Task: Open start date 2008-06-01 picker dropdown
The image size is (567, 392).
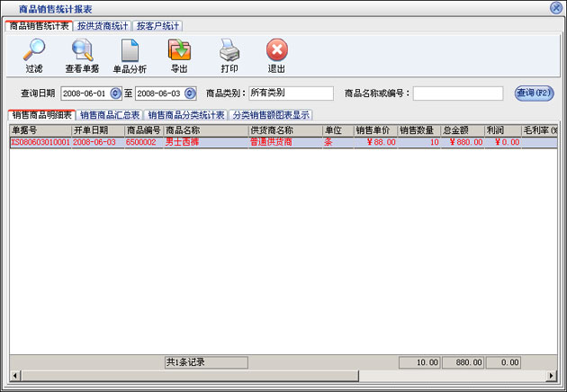Action: coord(115,94)
